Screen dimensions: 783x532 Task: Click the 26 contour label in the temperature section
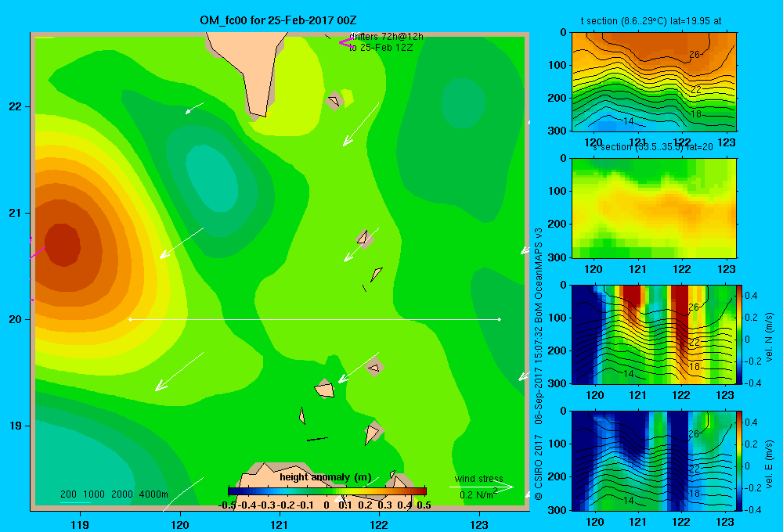[x=694, y=55]
